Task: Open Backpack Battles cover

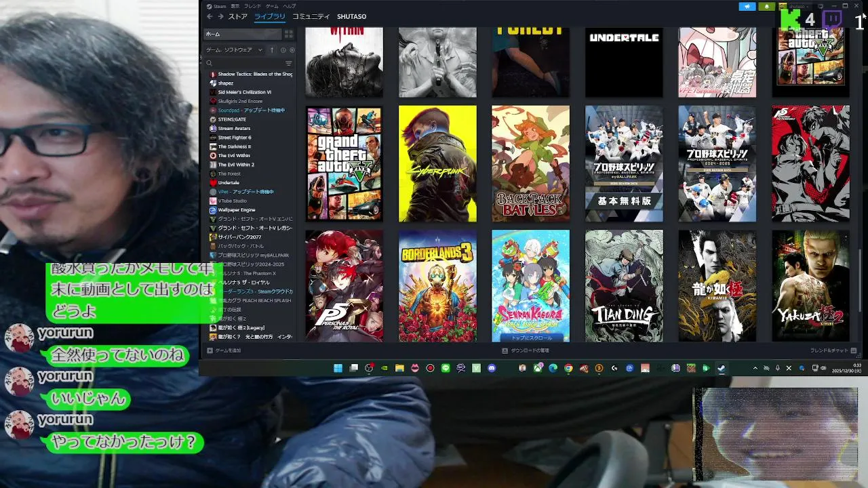Action: (x=530, y=163)
